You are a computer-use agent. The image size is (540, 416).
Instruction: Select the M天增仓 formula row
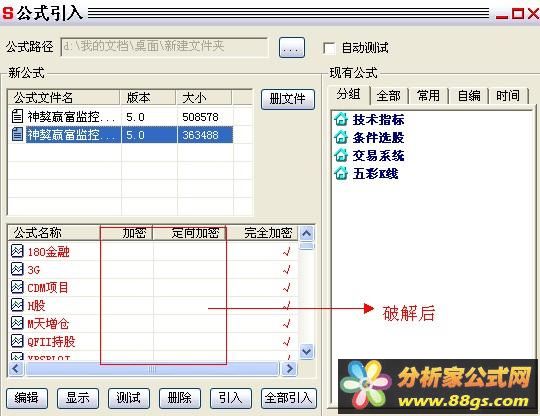tap(152, 323)
